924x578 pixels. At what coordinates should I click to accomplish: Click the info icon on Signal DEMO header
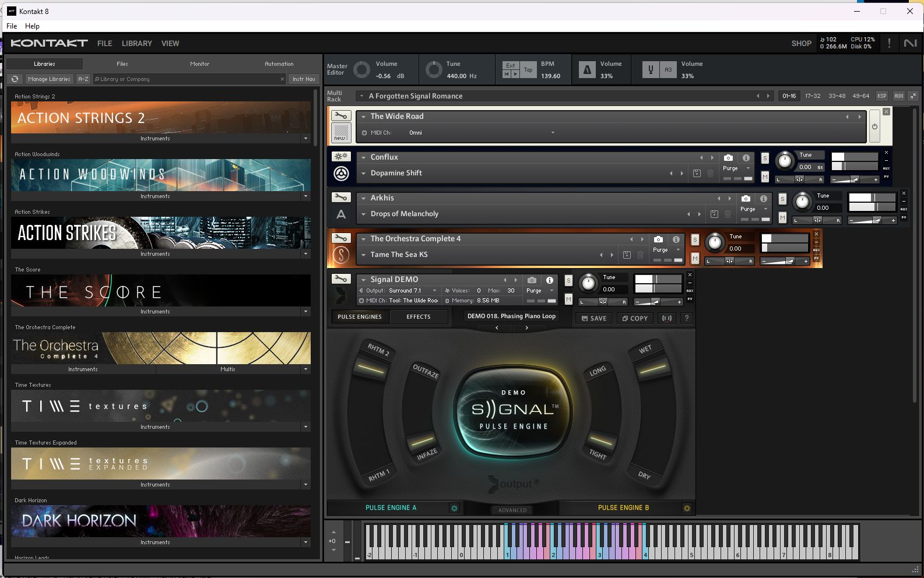pyautogui.click(x=549, y=280)
